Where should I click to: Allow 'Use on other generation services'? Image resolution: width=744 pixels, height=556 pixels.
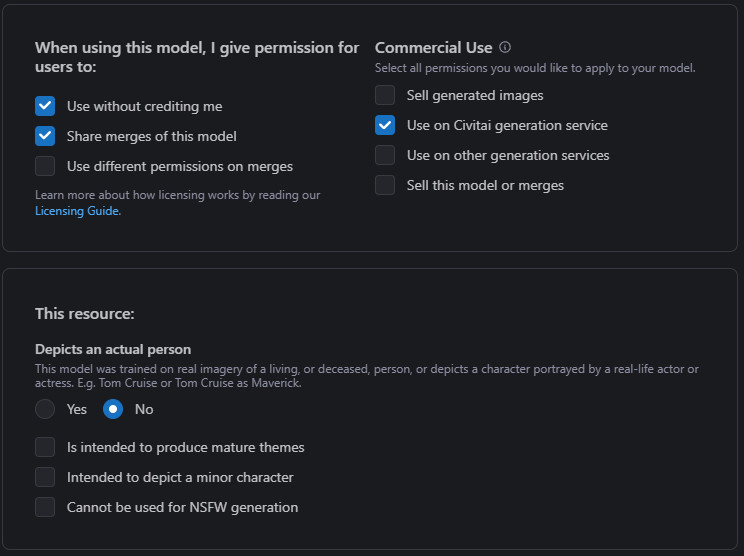385,155
